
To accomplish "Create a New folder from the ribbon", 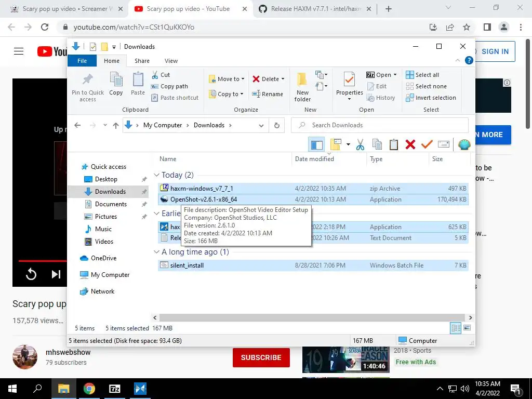I will click(302, 87).
